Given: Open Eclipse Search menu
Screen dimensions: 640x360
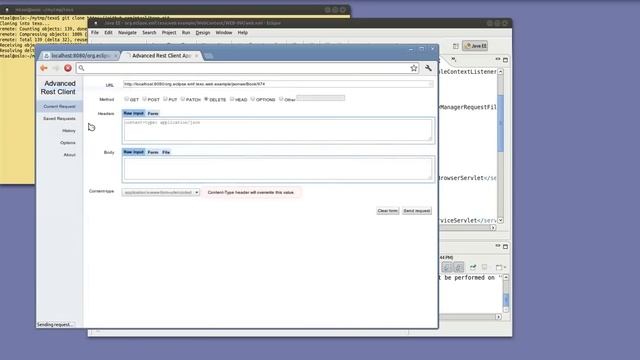Looking at the screenshot, I should (149, 33).
